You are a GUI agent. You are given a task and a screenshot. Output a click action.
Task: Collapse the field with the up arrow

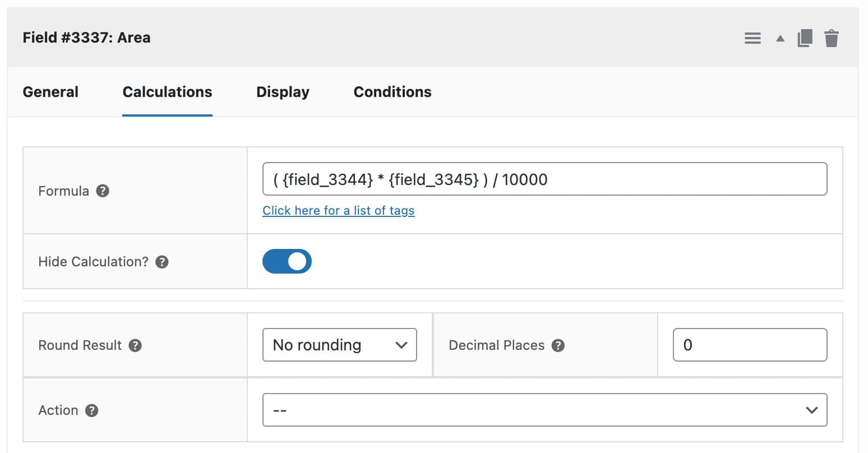(780, 39)
